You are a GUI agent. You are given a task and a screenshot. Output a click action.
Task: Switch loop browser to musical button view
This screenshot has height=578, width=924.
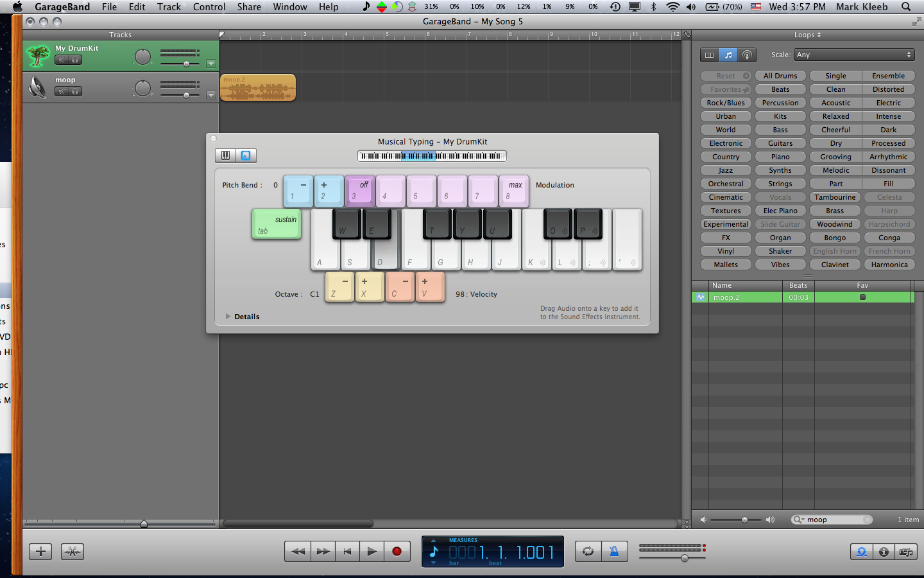click(728, 55)
